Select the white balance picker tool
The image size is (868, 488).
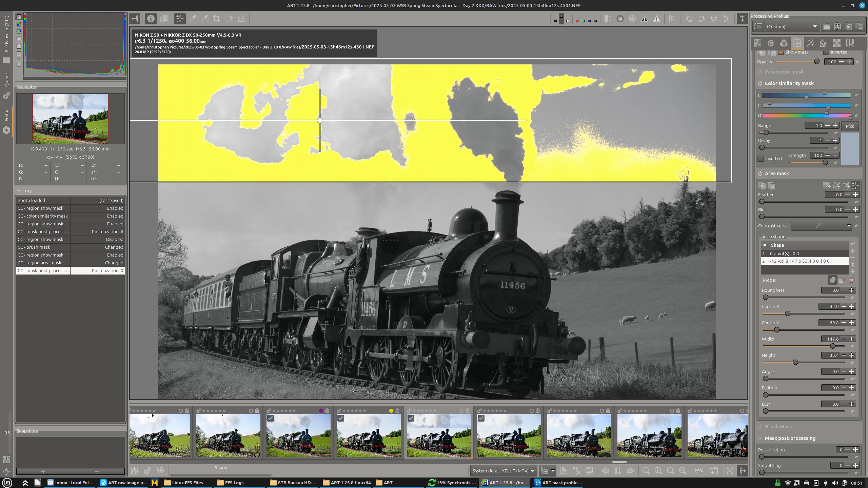(x=192, y=19)
